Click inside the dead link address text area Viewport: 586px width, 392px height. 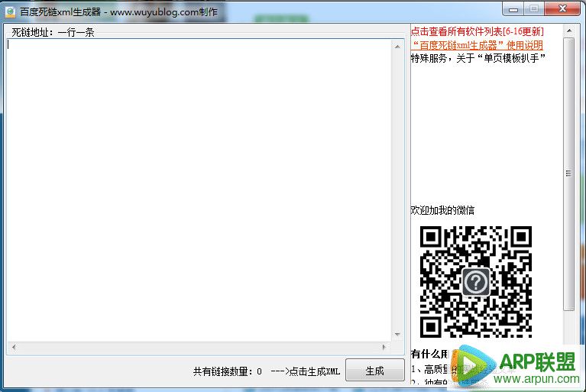(199, 190)
